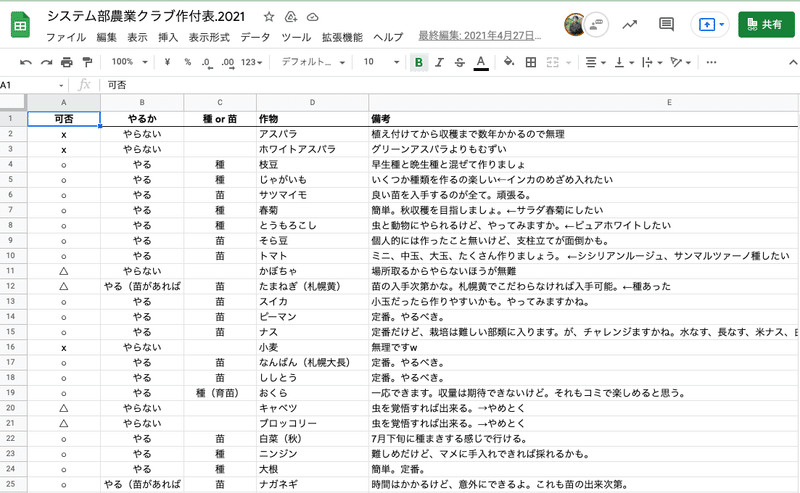This screenshot has height=493, width=800.
Task: Select row 12 header
Action: tap(11, 286)
